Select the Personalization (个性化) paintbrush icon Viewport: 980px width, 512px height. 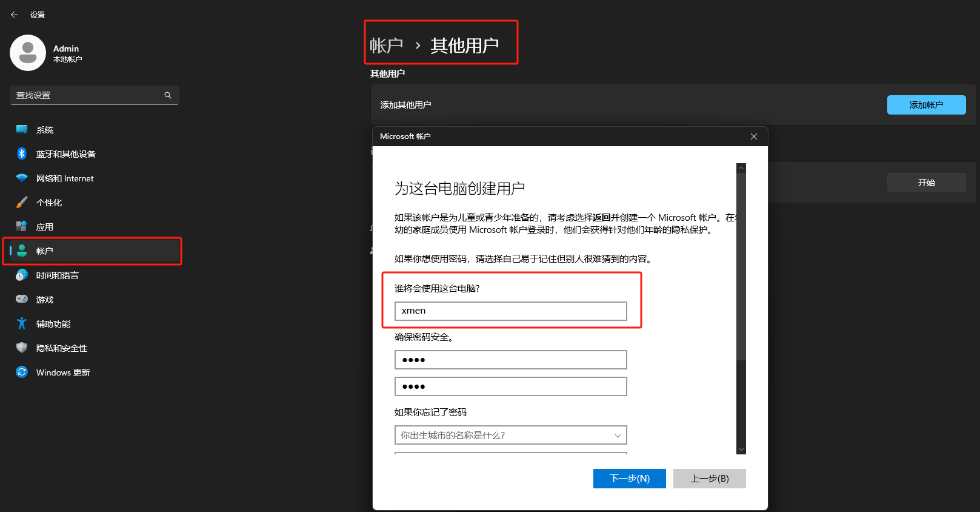[22, 203]
